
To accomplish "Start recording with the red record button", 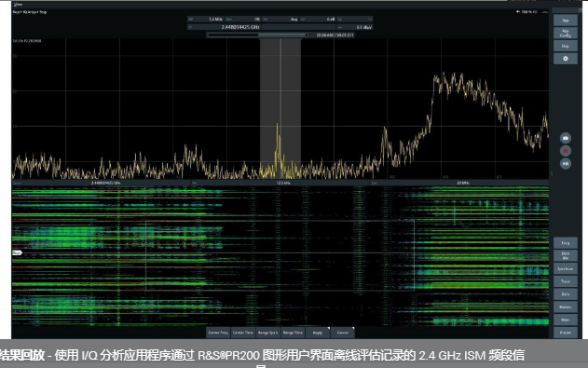I will tap(566, 151).
